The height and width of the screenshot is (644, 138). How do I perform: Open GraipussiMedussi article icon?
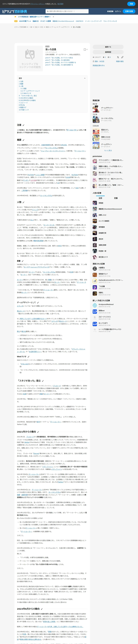pyautogui.click(x=95, y=305)
